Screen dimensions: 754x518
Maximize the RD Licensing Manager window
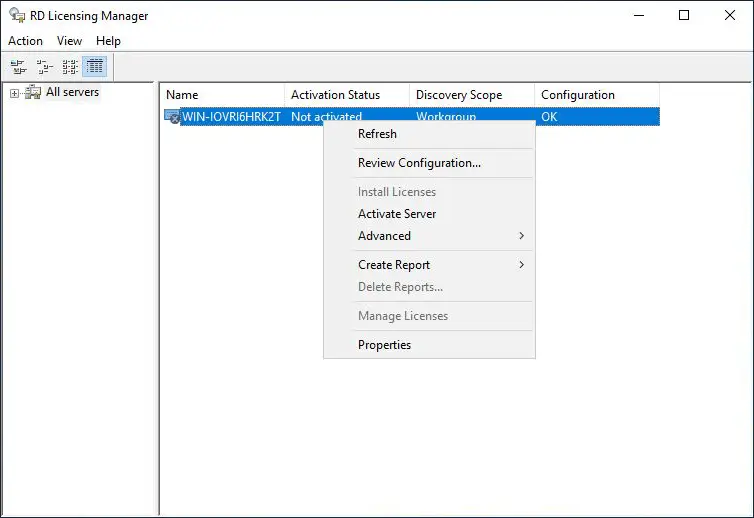(684, 15)
